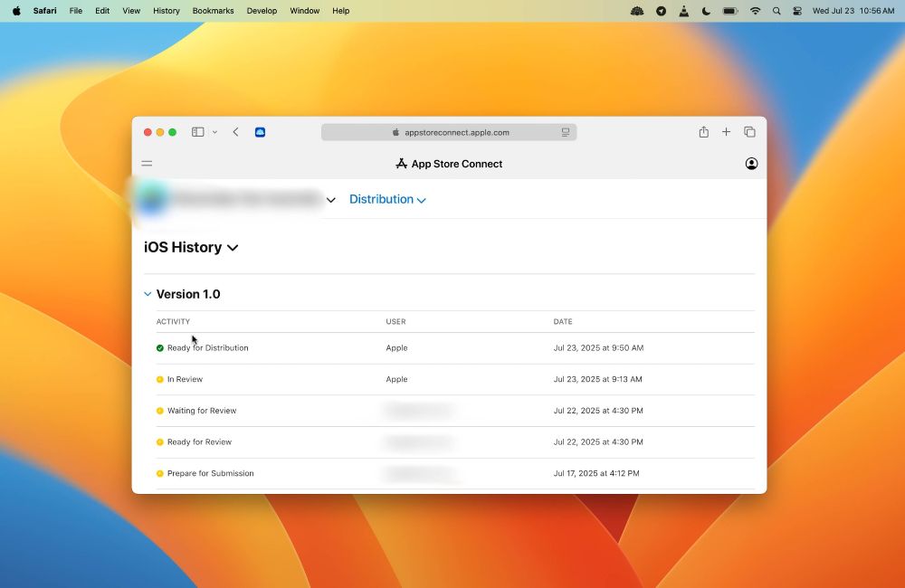
Task: Open a new tab with plus icon
Action: [x=726, y=132]
